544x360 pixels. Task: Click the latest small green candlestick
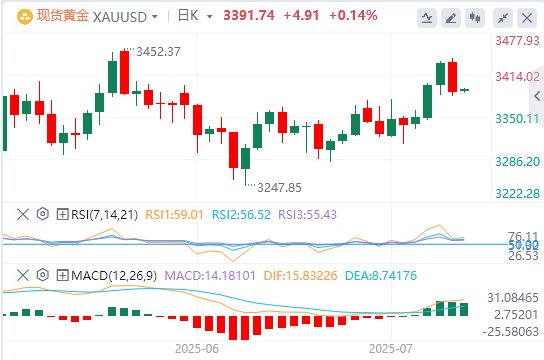pyautogui.click(x=465, y=90)
